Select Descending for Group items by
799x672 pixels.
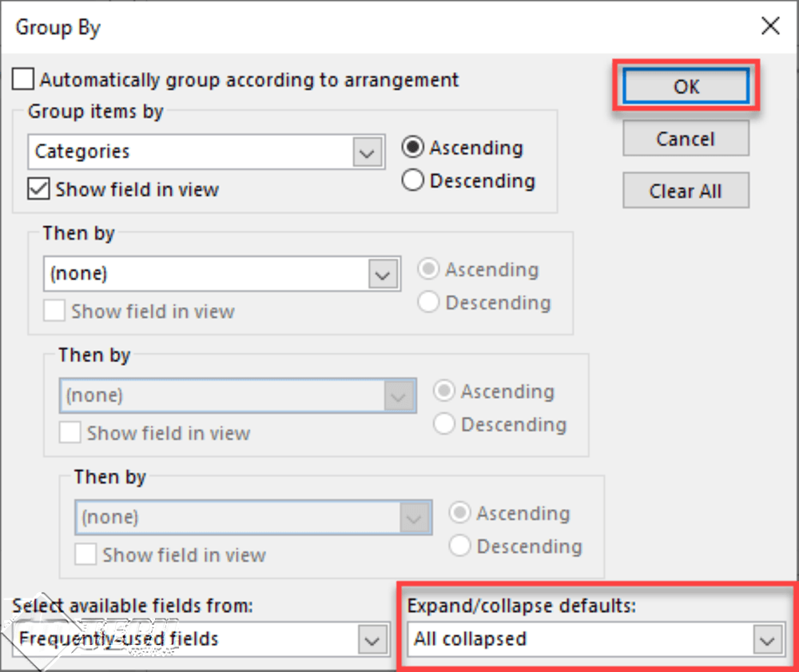413,180
